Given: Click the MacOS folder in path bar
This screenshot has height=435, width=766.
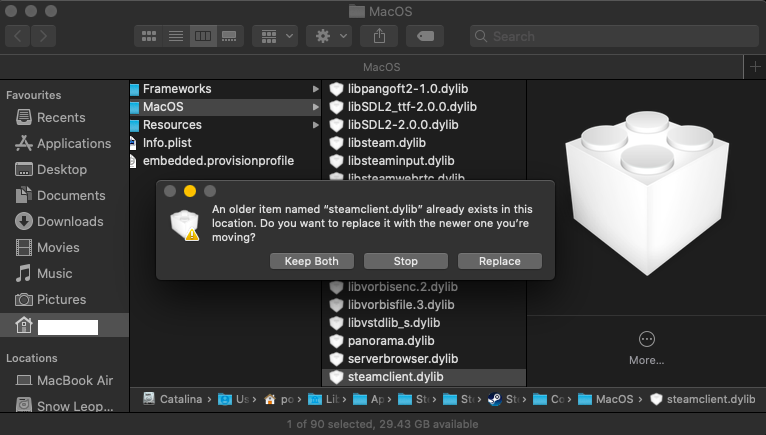Looking at the screenshot, I should point(606,399).
